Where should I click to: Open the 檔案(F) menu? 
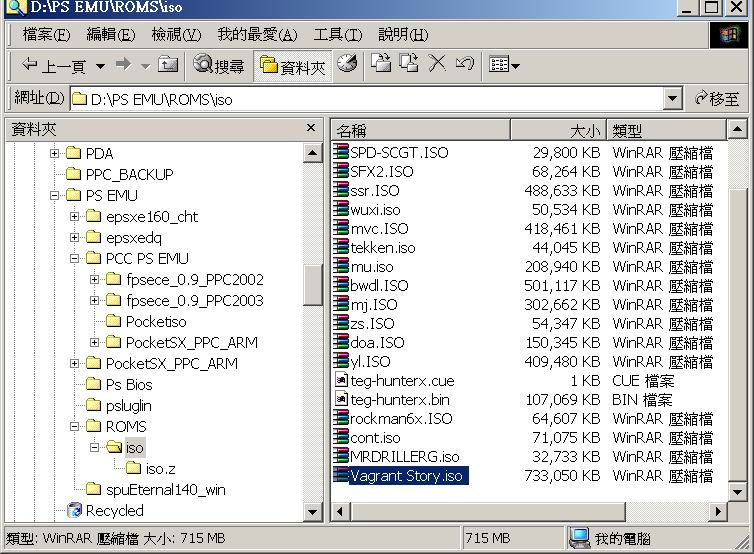pyautogui.click(x=46, y=35)
